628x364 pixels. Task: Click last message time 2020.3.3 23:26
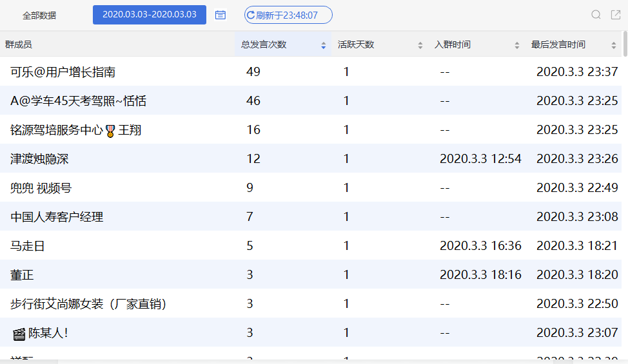(x=577, y=158)
